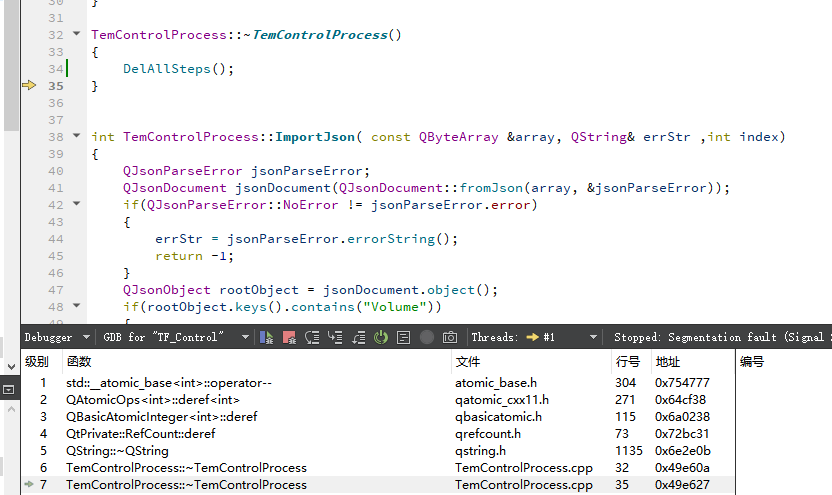Screen dimensions: 832x495
Task: Click current frame arrow marker in row 7
Action: pyautogui.click(x=29, y=484)
